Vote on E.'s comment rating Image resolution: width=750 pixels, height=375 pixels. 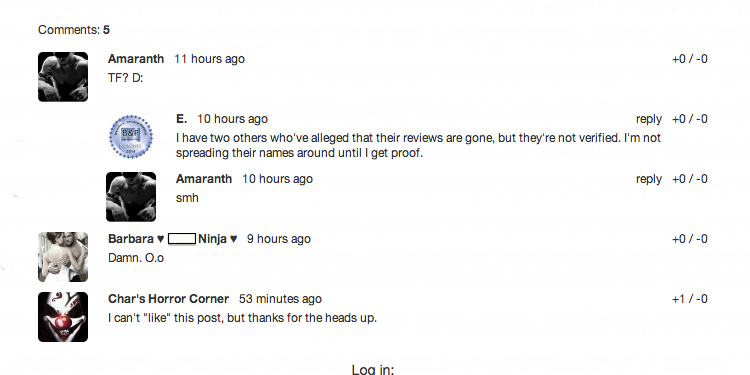(x=689, y=119)
